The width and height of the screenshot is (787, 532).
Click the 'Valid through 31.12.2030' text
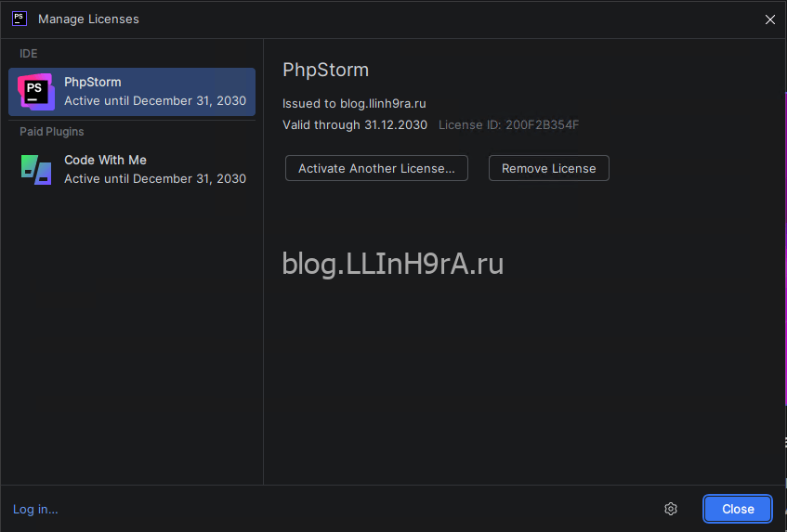point(355,124)
